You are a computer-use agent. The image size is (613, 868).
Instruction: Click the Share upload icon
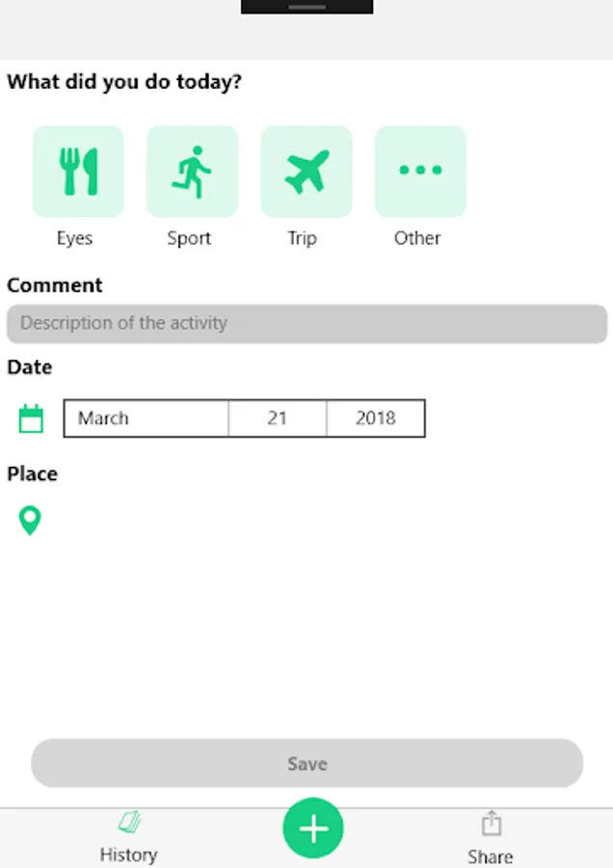point(492,824)
